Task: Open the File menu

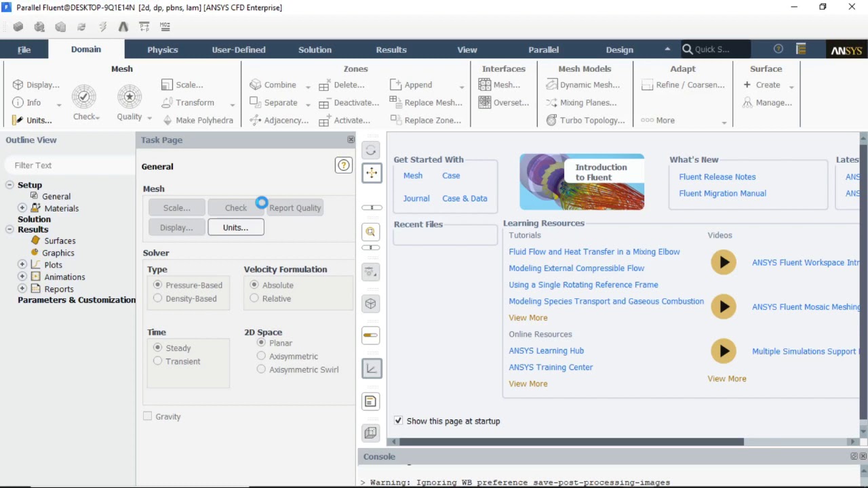Action: pos(24,49)
